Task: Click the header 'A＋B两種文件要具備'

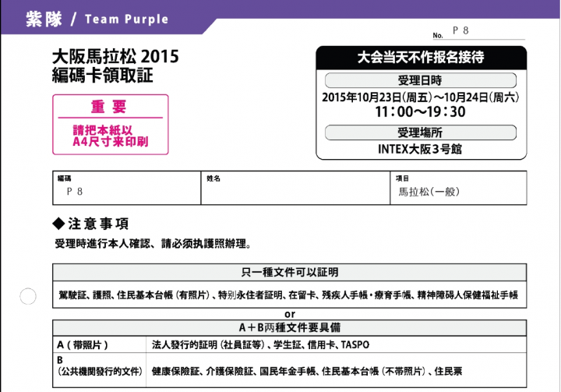Action: pos(289,327)
